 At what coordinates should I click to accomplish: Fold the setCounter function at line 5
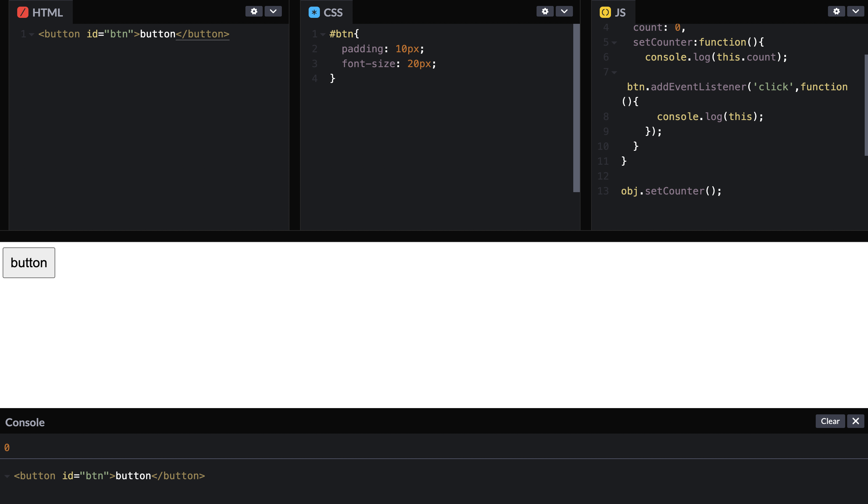pyautogui.click(x=614, y=43)
